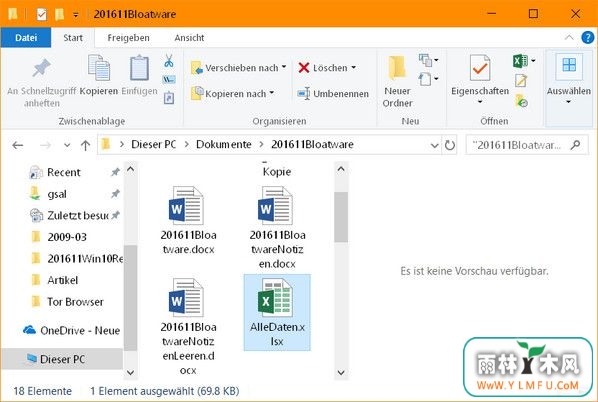Go back with left arrow
598x402 pixels.
[x=18, y=145]
